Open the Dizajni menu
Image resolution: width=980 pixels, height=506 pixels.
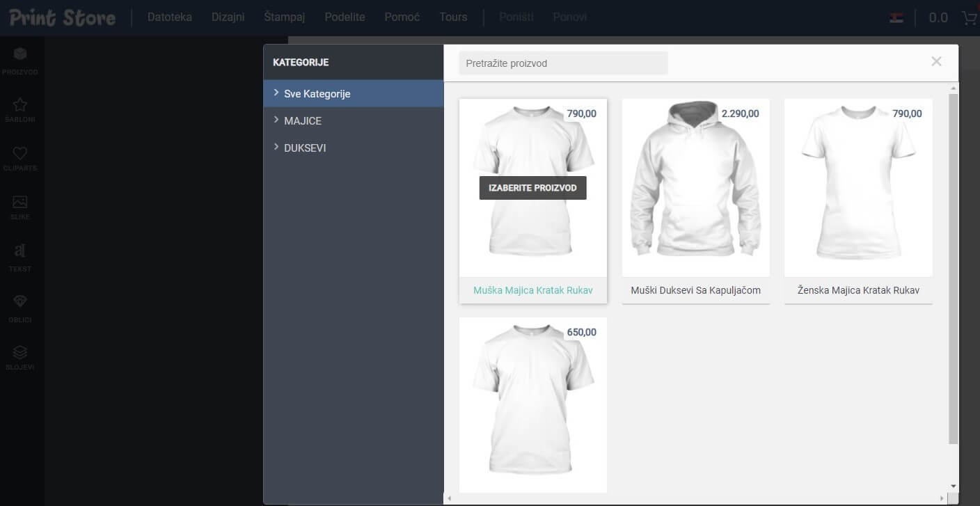pos(228,17)
